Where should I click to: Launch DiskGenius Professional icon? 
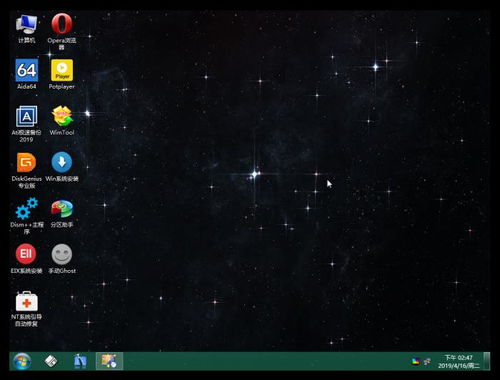(x=26, y=170)
